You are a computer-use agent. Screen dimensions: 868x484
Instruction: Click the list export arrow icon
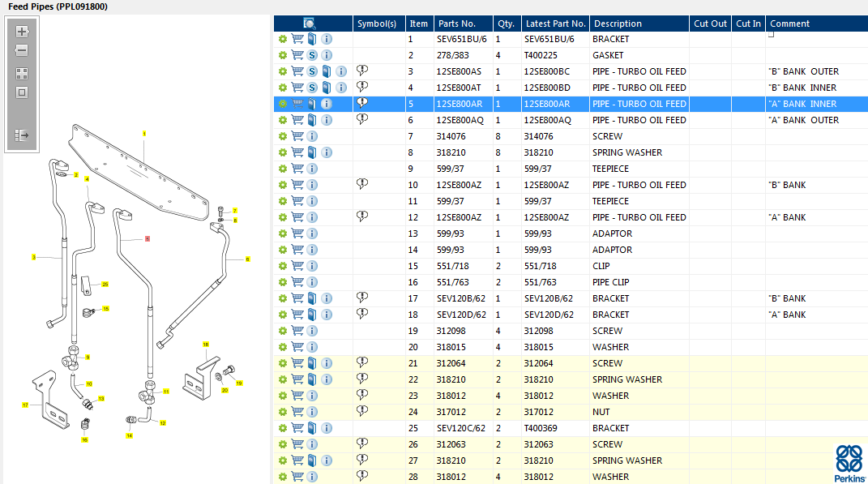click(x=22, y=135)
